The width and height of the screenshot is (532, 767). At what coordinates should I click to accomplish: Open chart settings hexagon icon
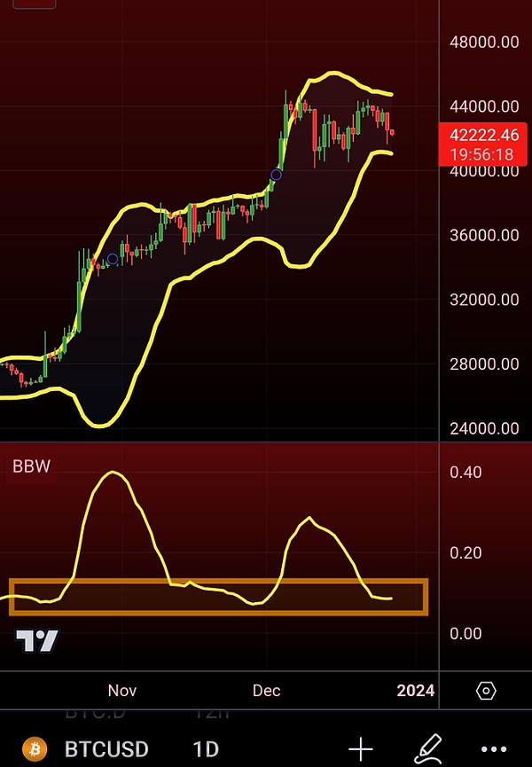point(485,691)
